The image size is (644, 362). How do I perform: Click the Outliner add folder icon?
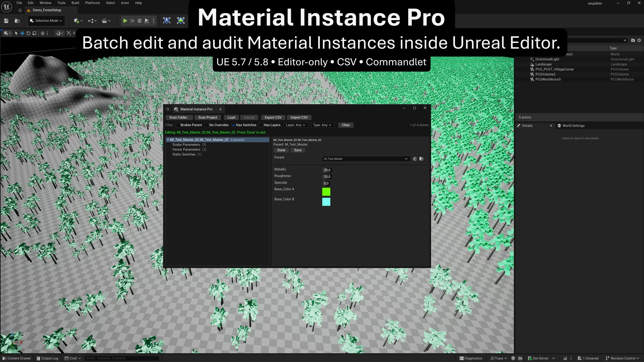coord(633,40)
